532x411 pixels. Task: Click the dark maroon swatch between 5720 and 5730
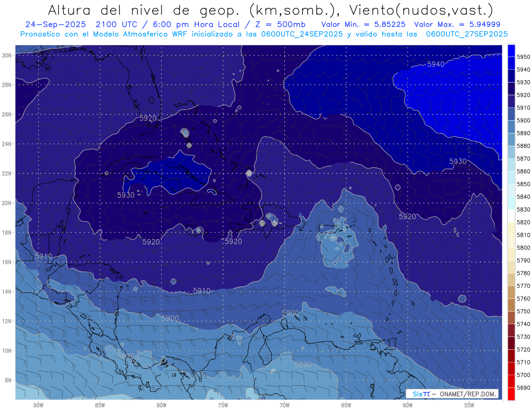(511, 343)
